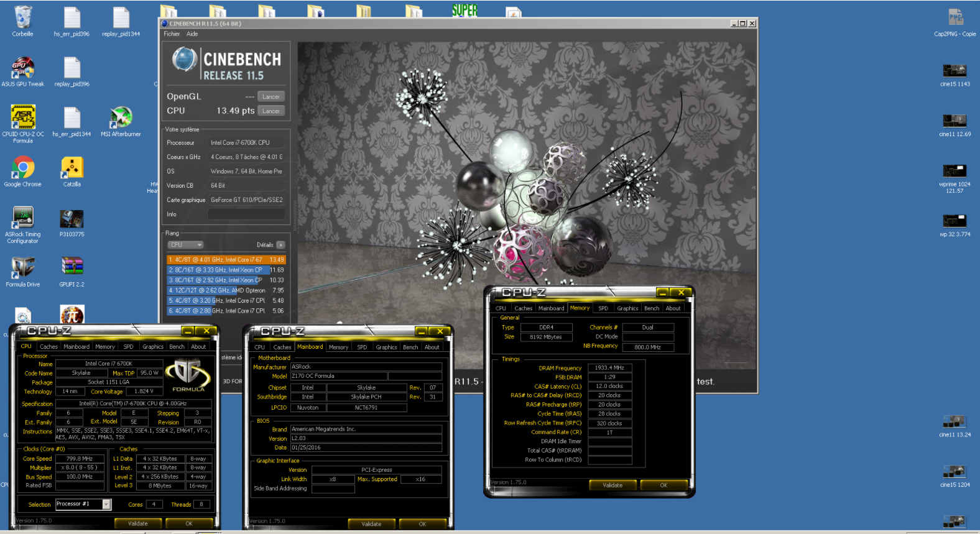Viewport: 980px width, 534px height.
Task: Run the OpenGL test with Lancer
Action: pos(271,96)
